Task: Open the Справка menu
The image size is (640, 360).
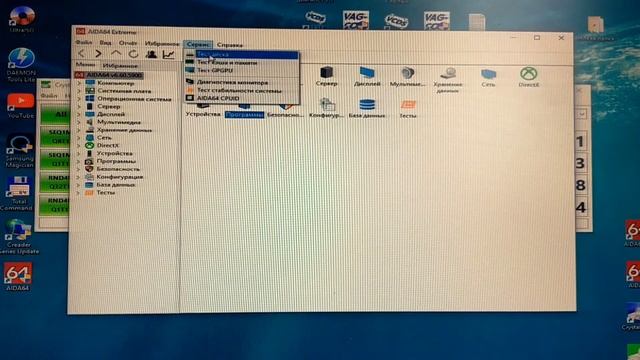Action: [x=229, y=45]
